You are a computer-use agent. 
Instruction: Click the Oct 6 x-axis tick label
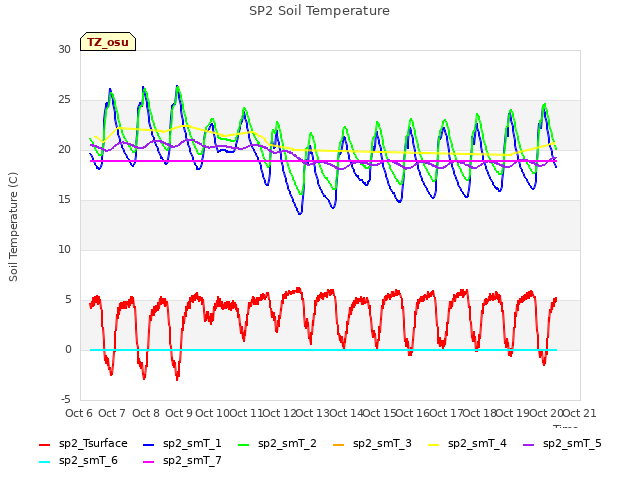pos(79,413)
